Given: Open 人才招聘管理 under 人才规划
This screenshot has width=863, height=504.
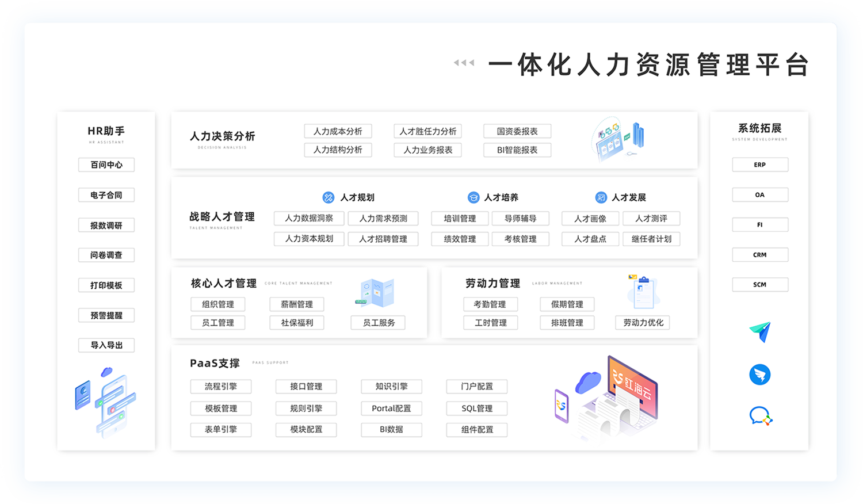Looking at the screenshot, I should [x=383, y=239].
